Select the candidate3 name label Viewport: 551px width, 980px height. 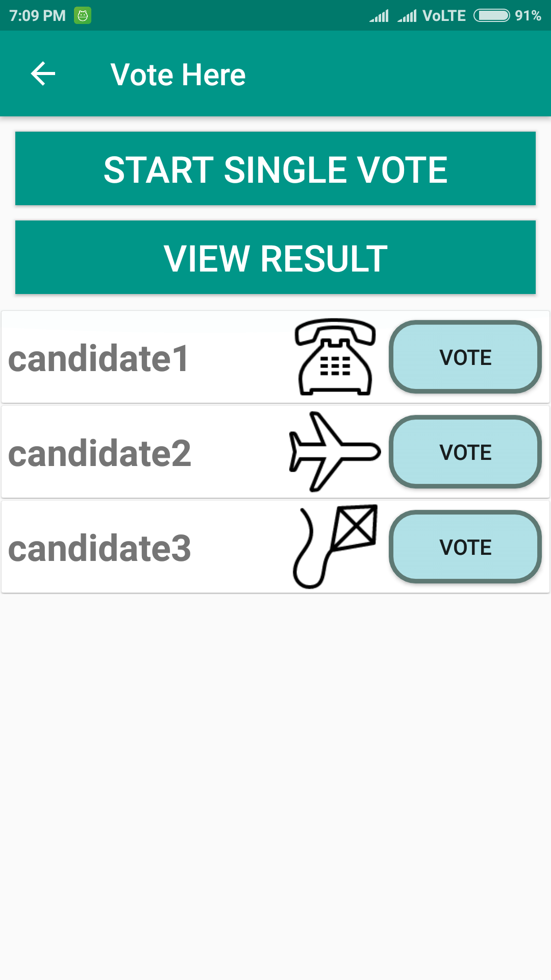(x=100, y=548)
